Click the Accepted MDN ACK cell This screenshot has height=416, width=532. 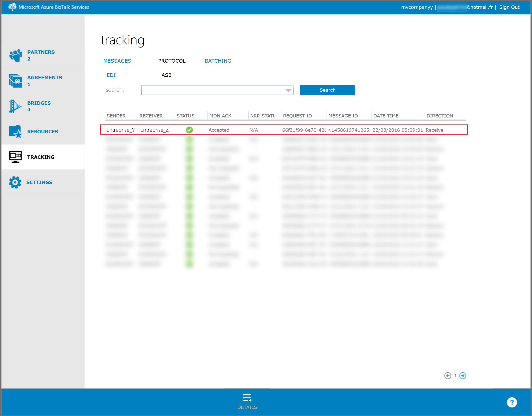click(219, 130)
